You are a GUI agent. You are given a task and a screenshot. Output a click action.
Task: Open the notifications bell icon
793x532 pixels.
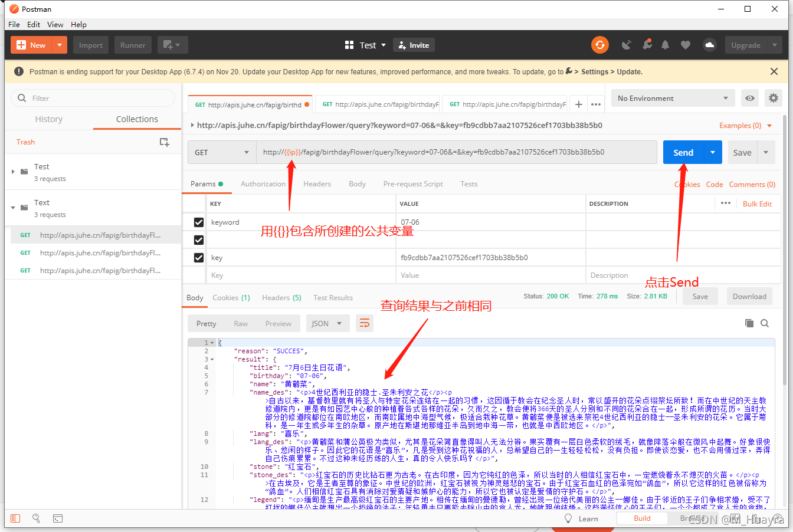(666, 45)
